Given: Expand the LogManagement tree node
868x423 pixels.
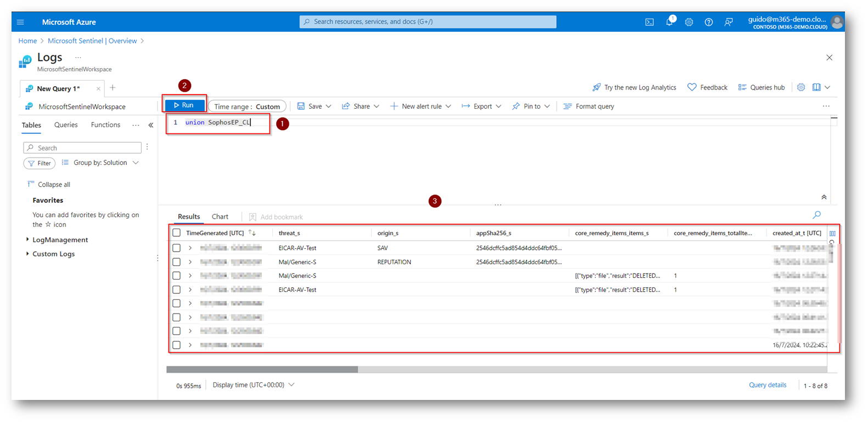Looking at the screenshot, I should (27, 240).
